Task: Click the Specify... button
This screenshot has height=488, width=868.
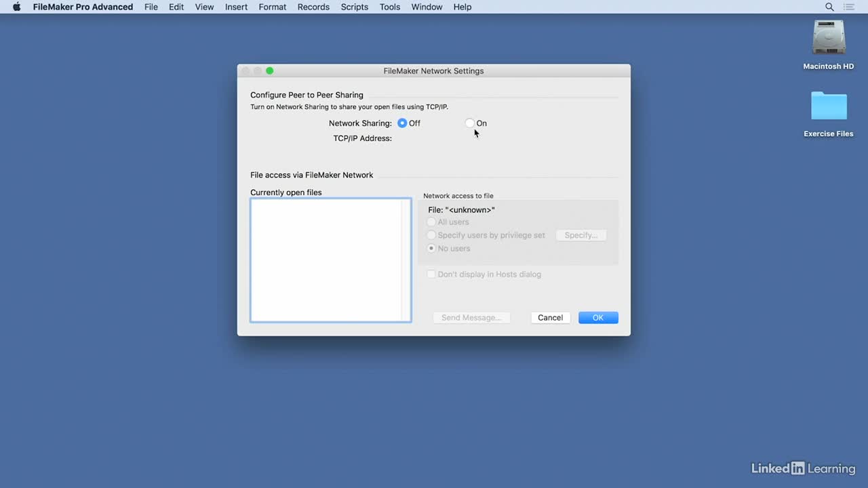Action: coord(581,235)
